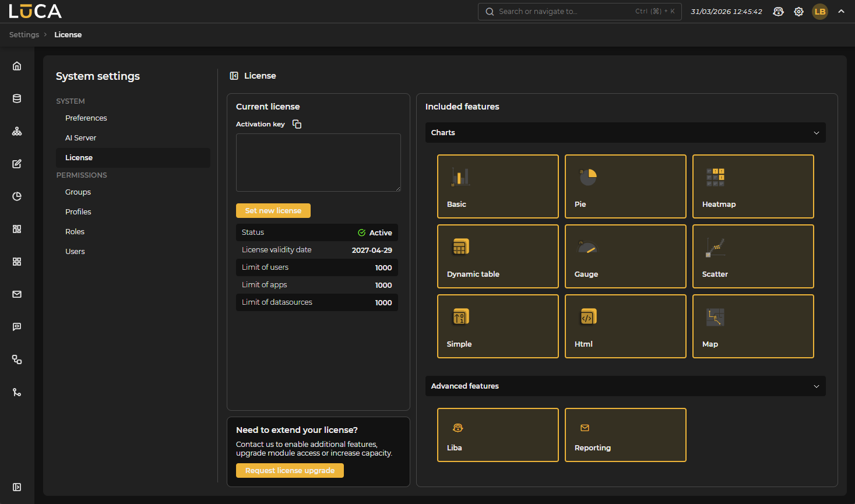Toggle the sidebar expand icon at bottom
The height and width of the screenshot is (504, 855).
coord(17,487)
